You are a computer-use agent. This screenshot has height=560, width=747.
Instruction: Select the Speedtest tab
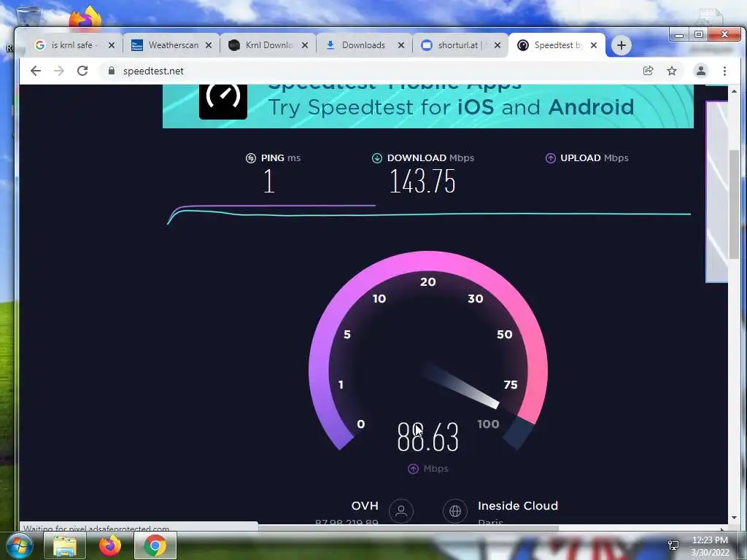[557, 45]
